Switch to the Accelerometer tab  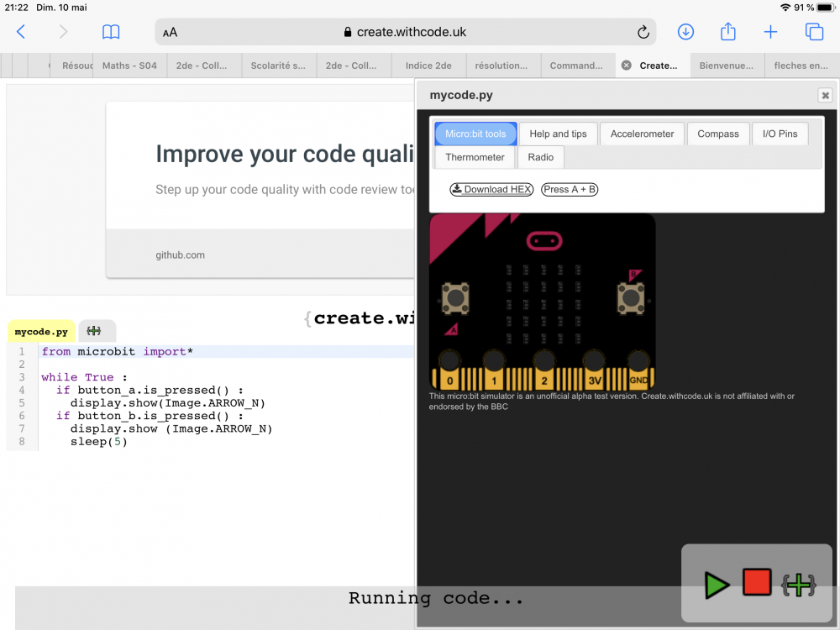click(x=642, y=134)
